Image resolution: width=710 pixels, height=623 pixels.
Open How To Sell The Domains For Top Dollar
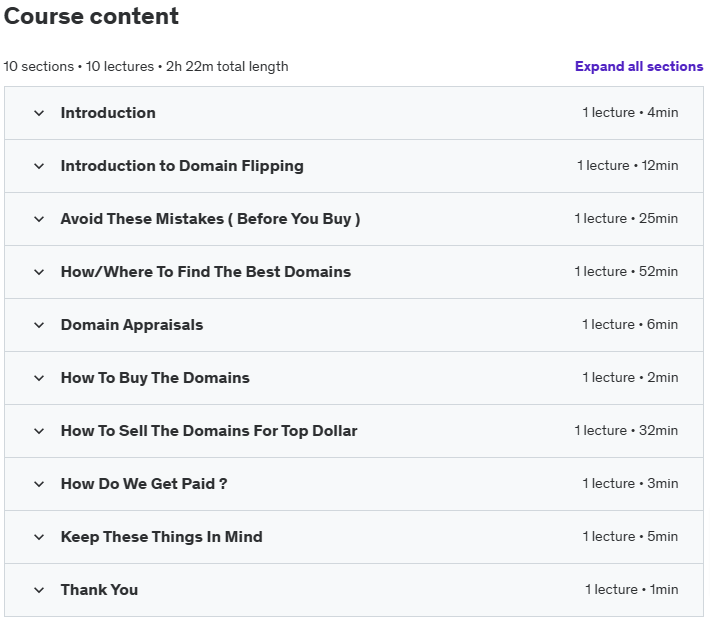point(209,431)
